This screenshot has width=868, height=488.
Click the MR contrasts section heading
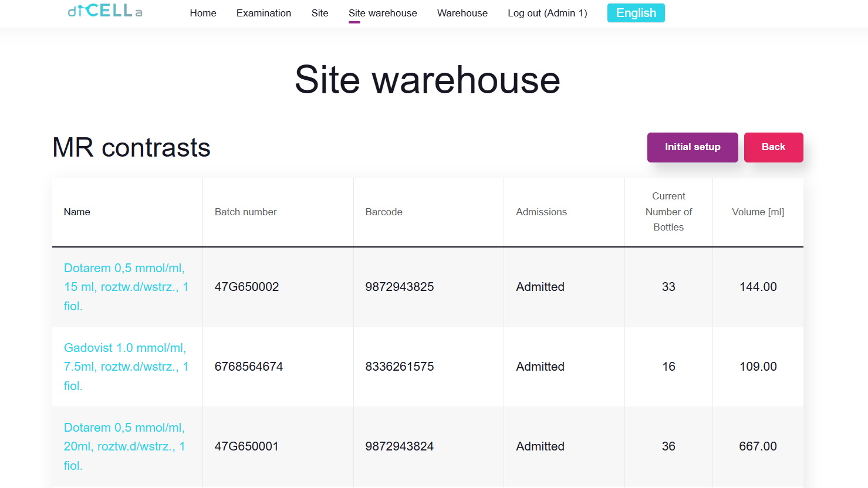(x=131, y=147)
